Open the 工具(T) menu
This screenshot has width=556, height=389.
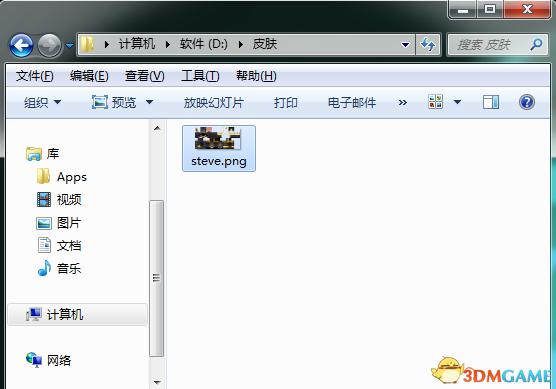pos(200,76)
